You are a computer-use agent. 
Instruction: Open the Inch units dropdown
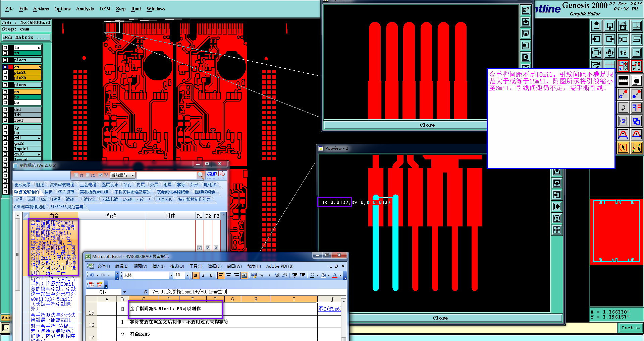631,328
